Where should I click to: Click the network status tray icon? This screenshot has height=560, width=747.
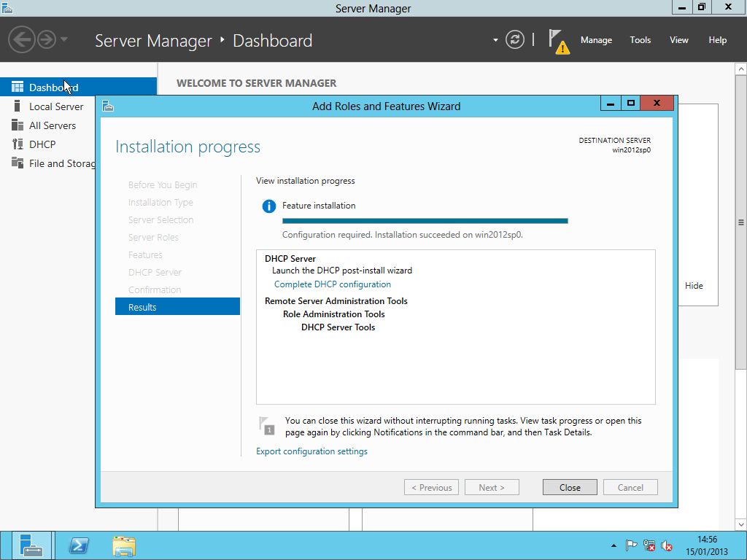tap(649, 545)
